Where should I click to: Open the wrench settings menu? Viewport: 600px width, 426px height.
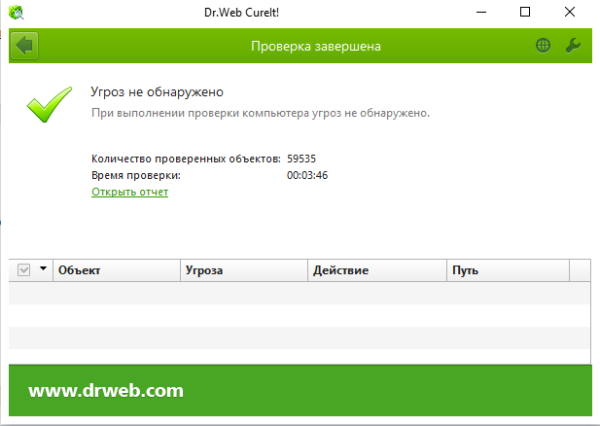pyautogui.click(x=573, y=46)
